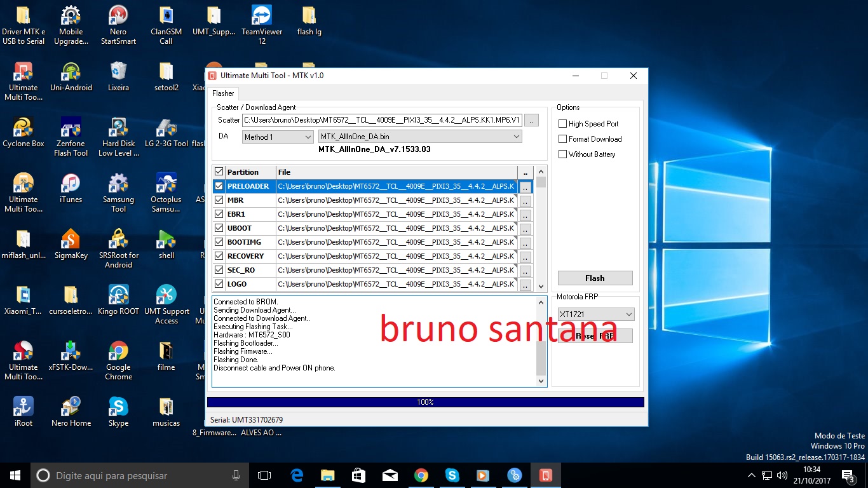The image size is (868, 488).
Task: Open the TeamViewer 12 desktop shortcut
Action: coord(262,25)
